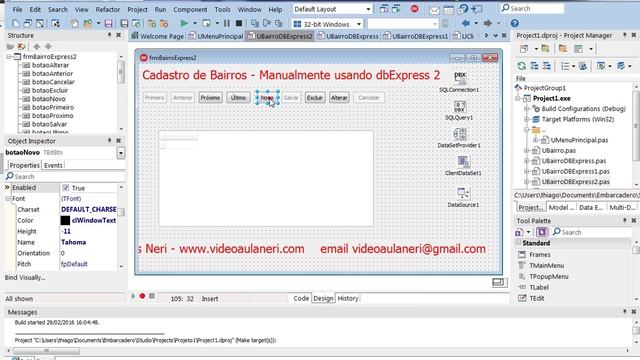
Task: Switch to the Code view tab
Action: pyautogui.click(x=301, y=298)
